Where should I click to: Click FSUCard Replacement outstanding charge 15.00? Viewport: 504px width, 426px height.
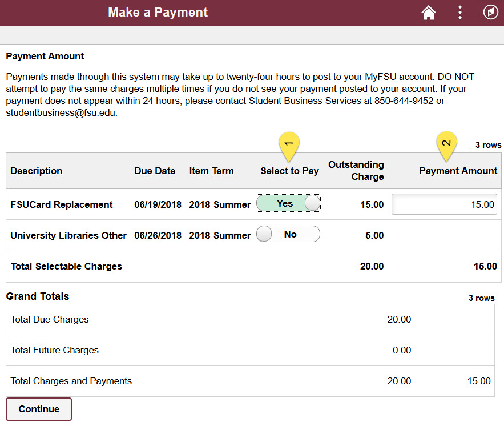tap(372, 204)
